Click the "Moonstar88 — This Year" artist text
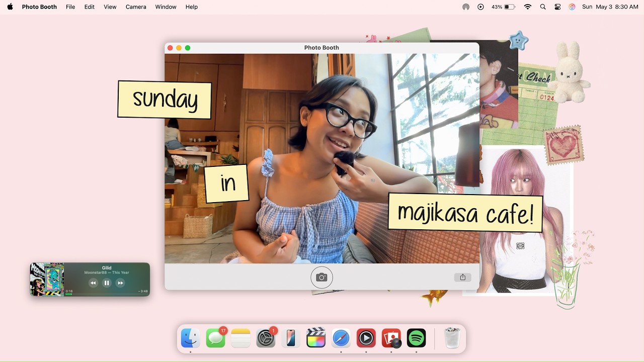Screen dimensions: 644x362 107,273
